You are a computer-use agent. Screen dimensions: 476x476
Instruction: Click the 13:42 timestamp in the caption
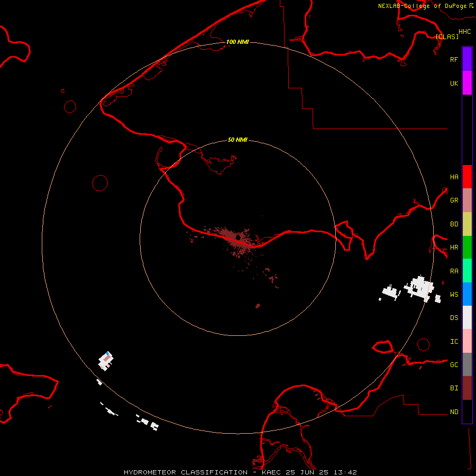[x=344, y=472]
